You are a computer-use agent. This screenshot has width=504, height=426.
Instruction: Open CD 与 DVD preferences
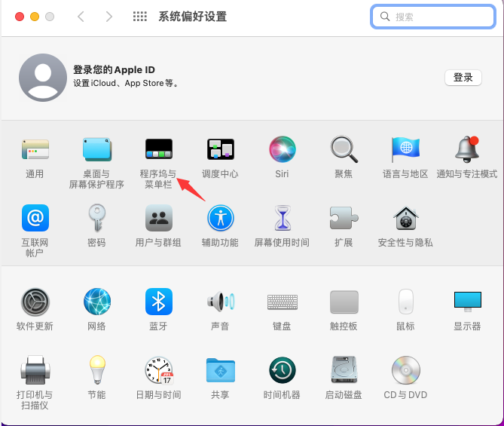(405, 370)
